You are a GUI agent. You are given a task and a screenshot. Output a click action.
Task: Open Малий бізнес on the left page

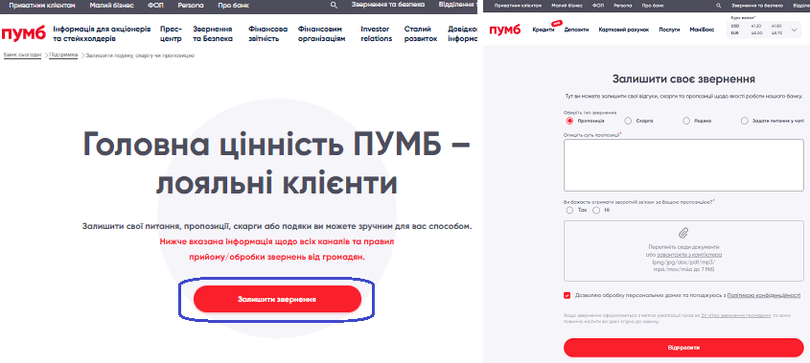coord(111,5)
